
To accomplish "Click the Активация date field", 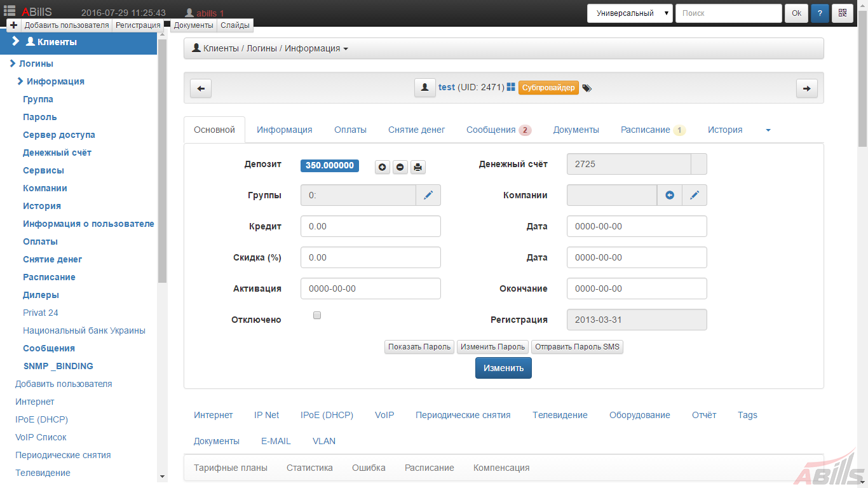I will [x=370, y=288].
